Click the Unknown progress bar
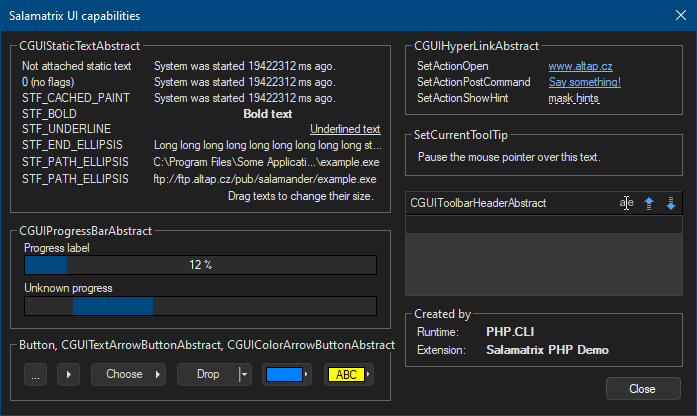Image resolution: width=697 pixels, height=416 pixels. (200, 306)
